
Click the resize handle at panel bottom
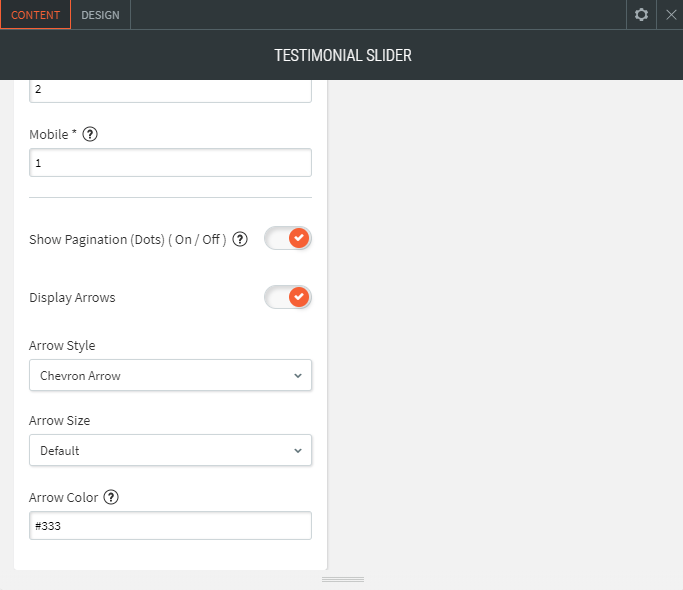tap(342, 579)
